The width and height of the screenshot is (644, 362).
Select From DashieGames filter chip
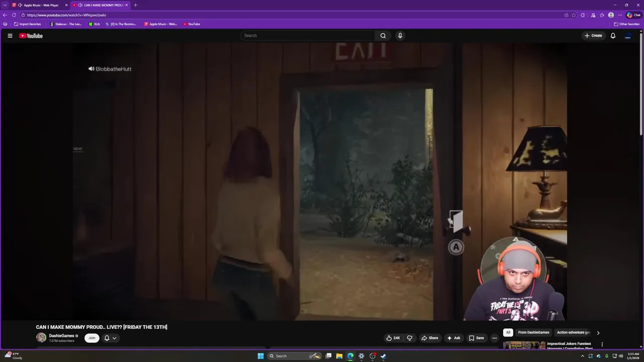[x=533, y=332]
